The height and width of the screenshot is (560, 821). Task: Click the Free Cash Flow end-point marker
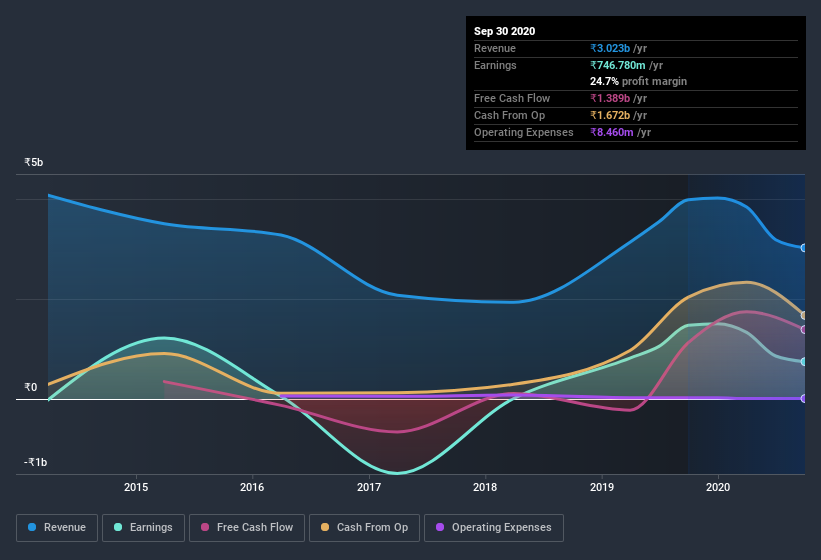(804, 330)
